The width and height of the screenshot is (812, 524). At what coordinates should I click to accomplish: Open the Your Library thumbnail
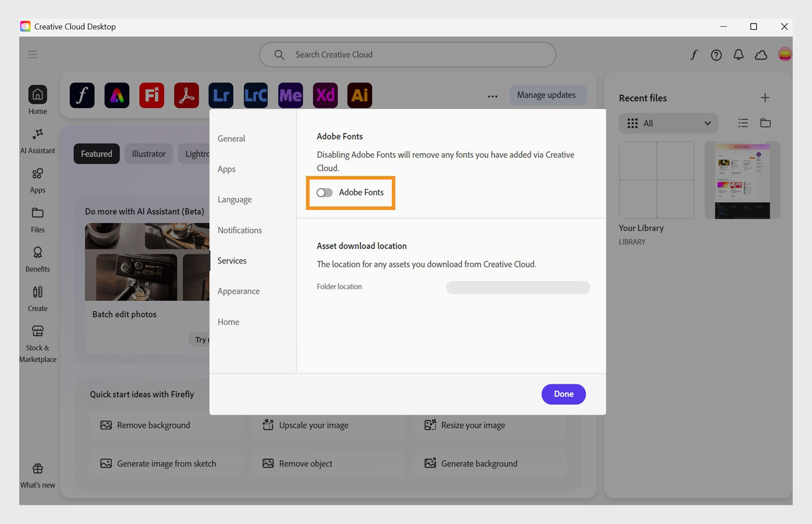coord(657,180)
